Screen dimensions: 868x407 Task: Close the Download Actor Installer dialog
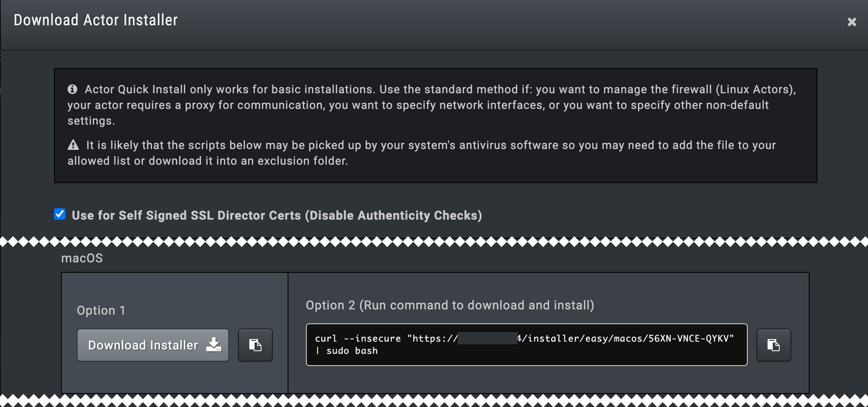tap(851, 22)
